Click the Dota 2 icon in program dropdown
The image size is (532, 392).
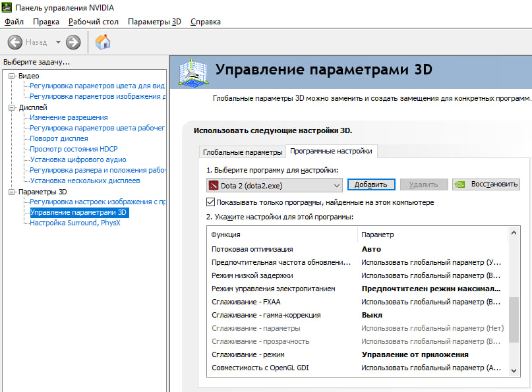[x=214, y=186]
